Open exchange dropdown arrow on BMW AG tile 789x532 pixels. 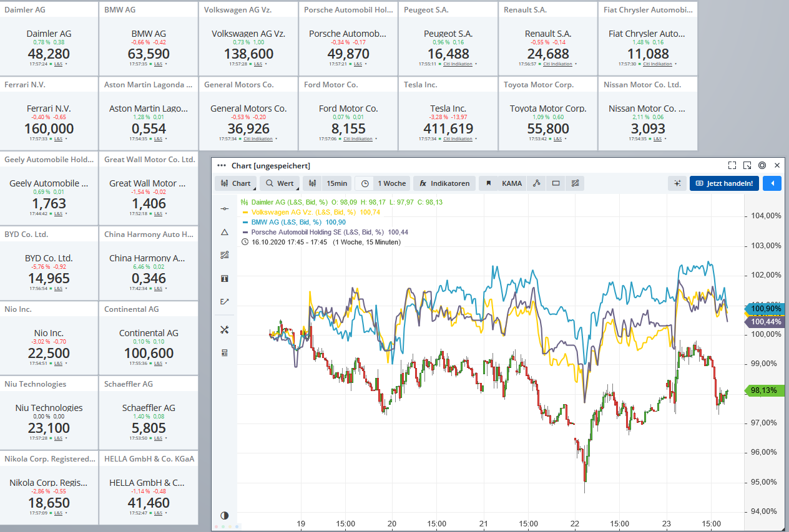(x=166, y=64)
